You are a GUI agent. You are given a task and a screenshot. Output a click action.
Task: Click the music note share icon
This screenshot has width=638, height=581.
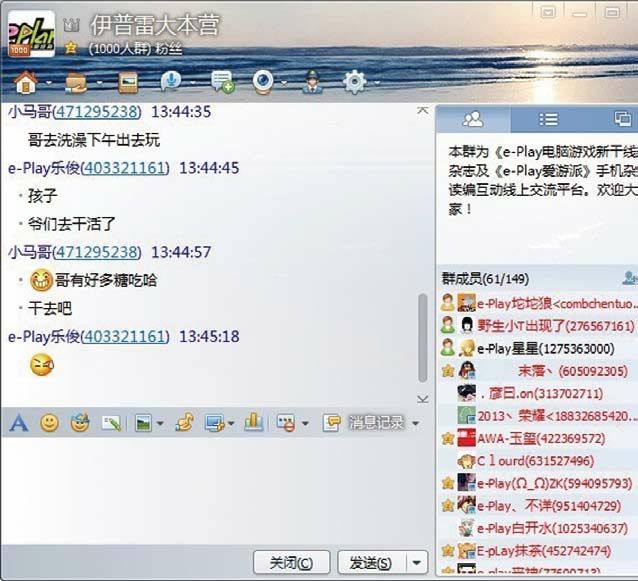(x=184, y=423)
